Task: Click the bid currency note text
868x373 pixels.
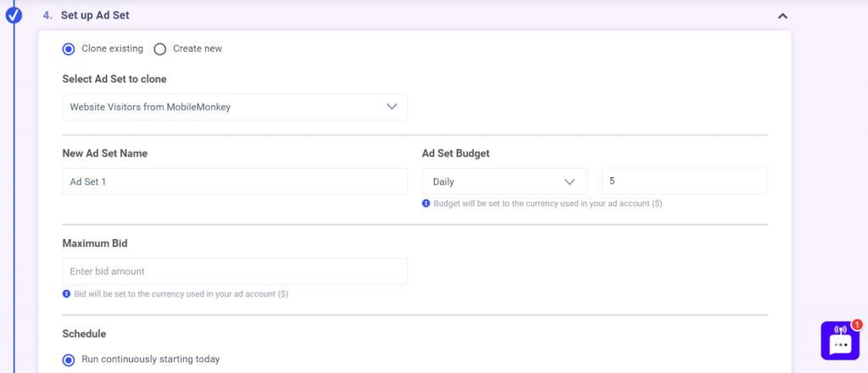Action: [181, 294]
